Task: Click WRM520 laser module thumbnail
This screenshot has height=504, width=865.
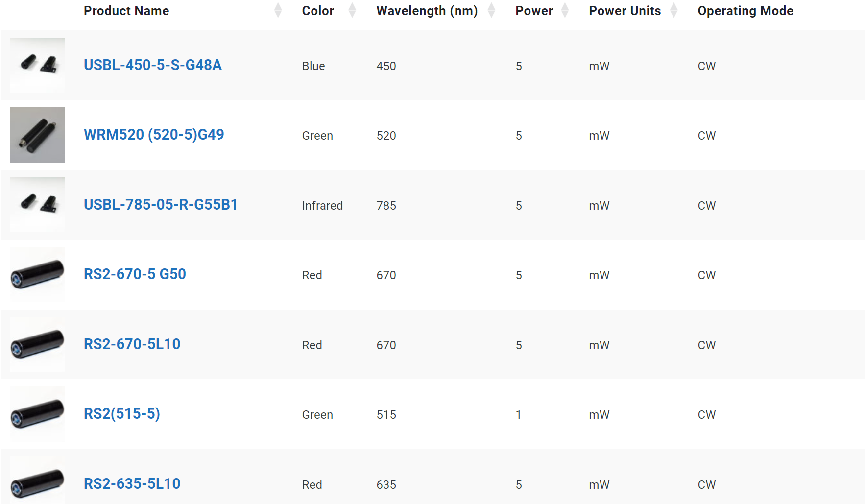Action: [x=37, y=135]
